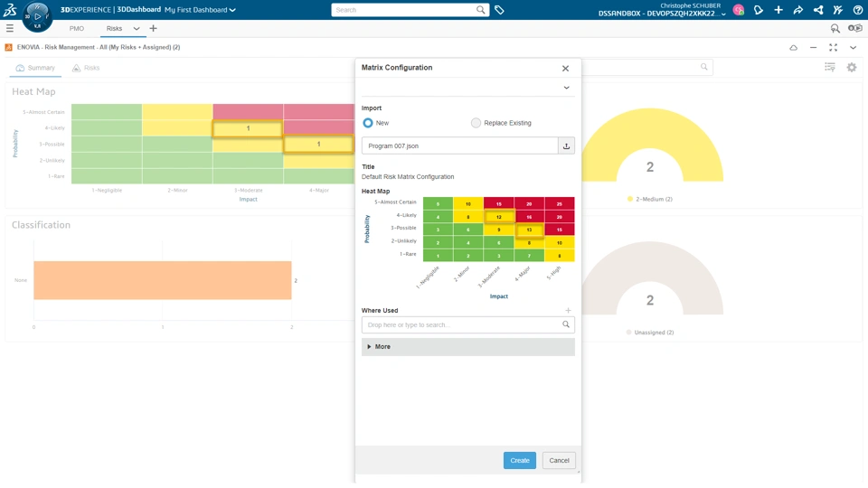Click the Program 007 json file field
The width and height of the screenshot is (868, 488).
coord(460,146)
